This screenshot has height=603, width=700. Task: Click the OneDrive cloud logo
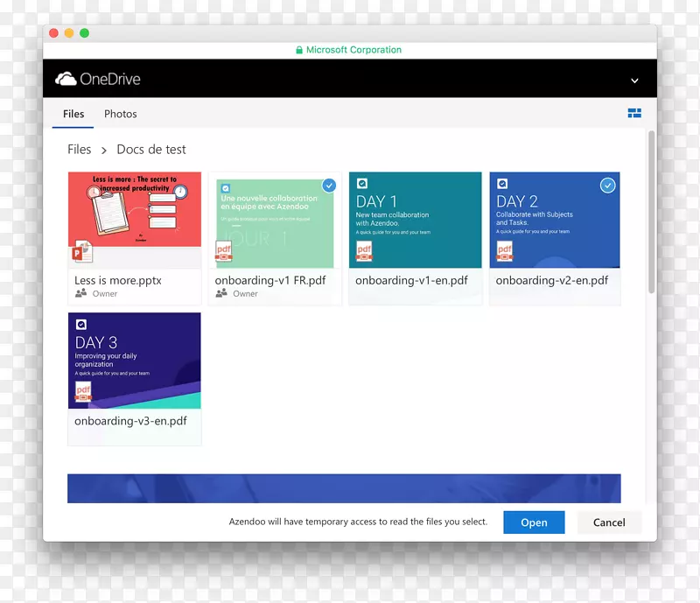[x=66, y=79]
